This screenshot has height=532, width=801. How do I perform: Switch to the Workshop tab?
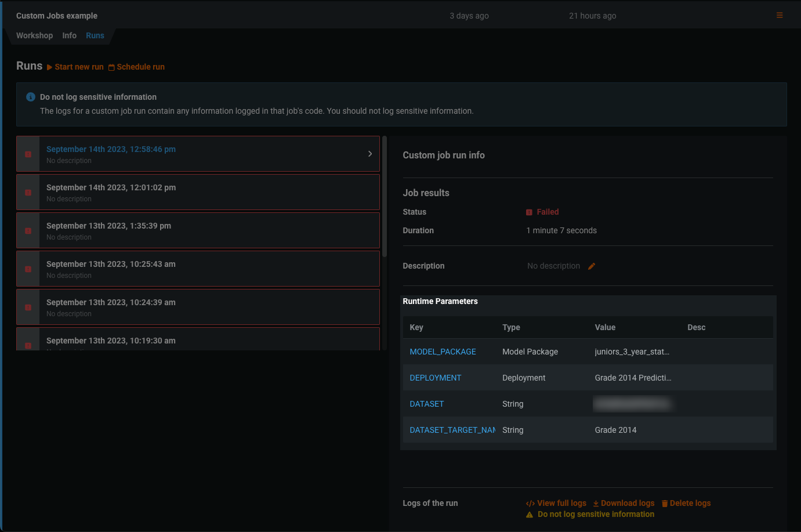pyautogui.click(x=34, y=35)
